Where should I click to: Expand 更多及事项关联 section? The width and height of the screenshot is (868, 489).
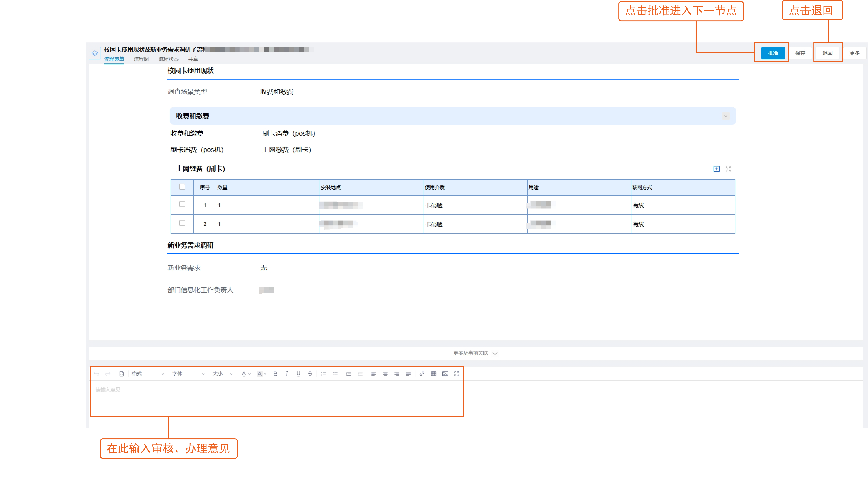point(475,353)
